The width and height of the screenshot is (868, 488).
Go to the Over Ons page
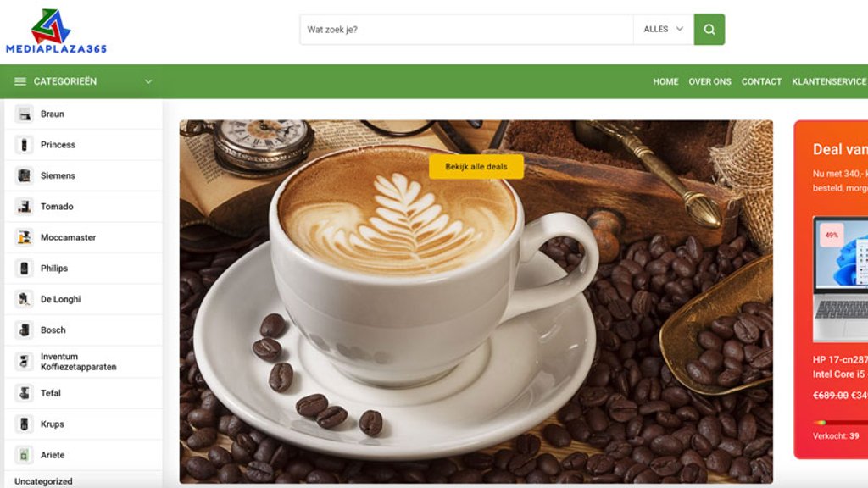[709, 82]
